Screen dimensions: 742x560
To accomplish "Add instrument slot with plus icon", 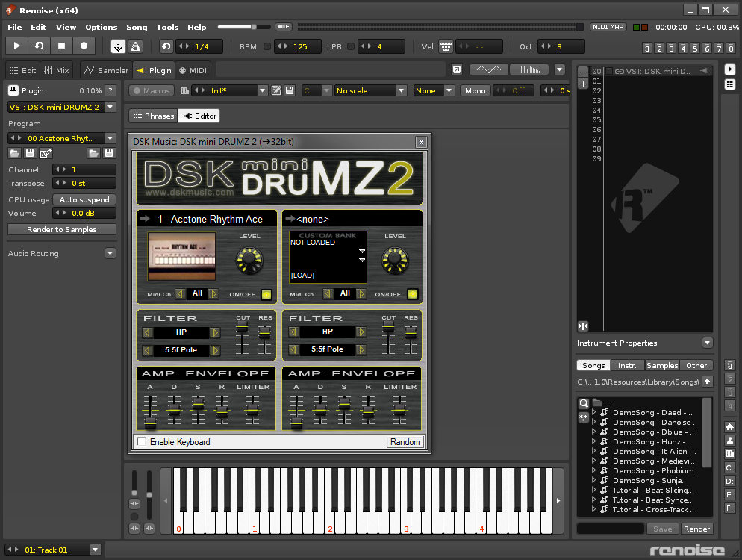I will 583,84.
